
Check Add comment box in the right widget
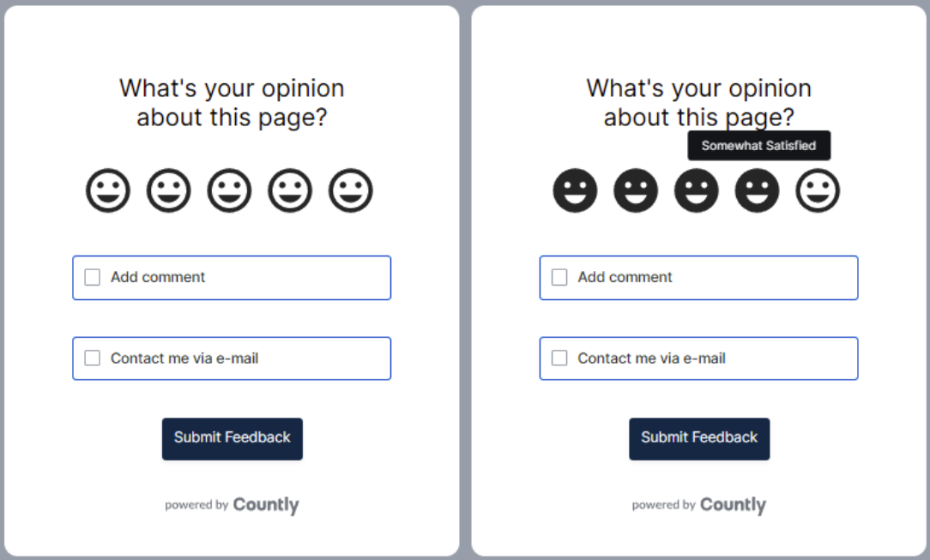(x=559, y=277)
